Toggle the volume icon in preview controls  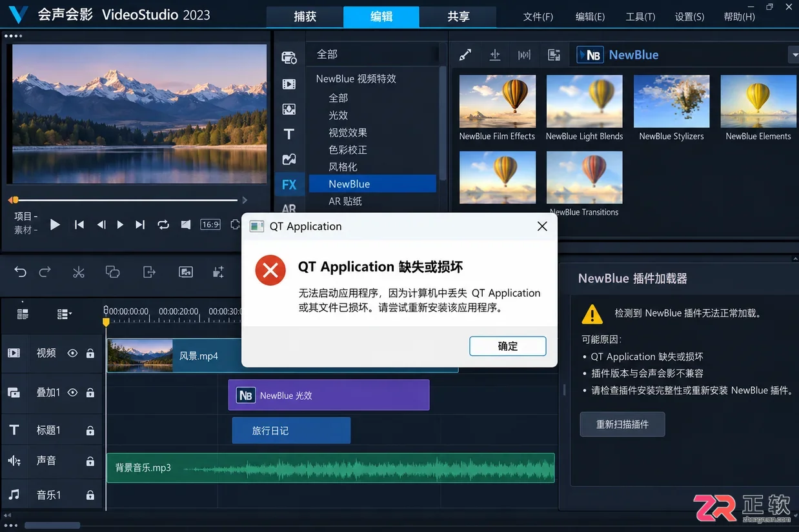pyautogui.click(x=186, y=224)
